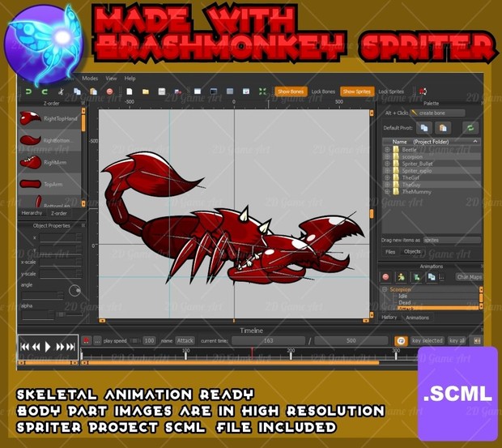Click the key all button

pyautogui.click(x=457, y=341)
